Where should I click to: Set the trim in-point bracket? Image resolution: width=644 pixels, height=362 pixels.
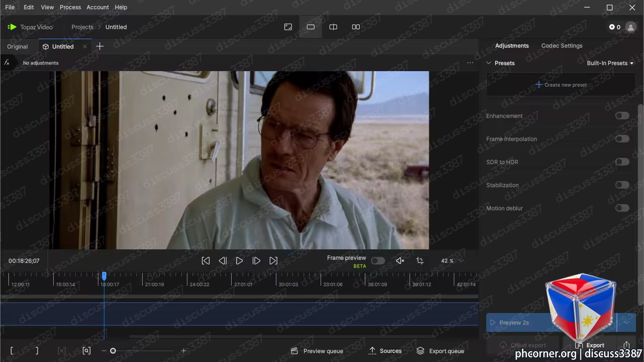12,351
